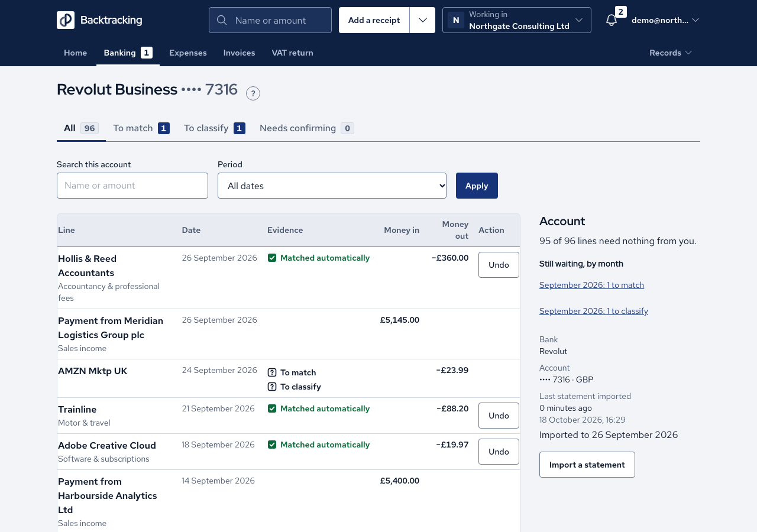Focus the Search this account field
Screen dimensions: 757x532
click(x=132, y=186)
